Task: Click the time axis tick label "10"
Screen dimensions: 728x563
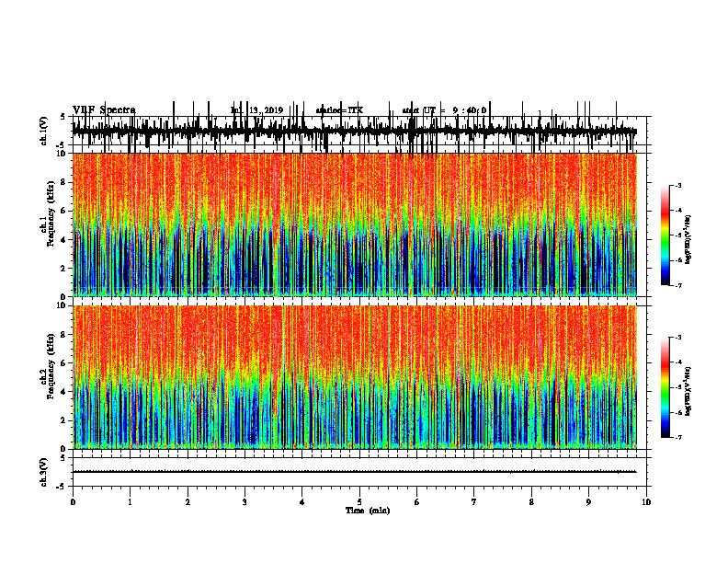Action: pyautogui.click(x=646, y=502)
